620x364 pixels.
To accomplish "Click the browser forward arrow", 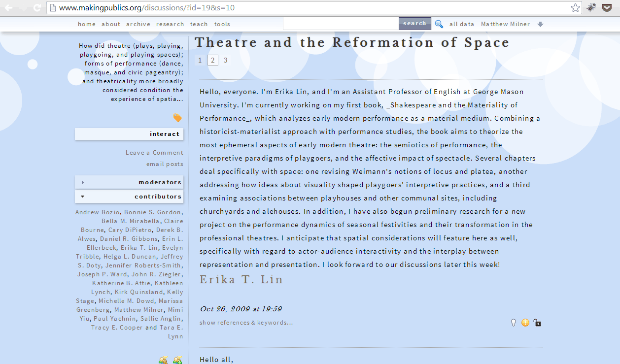I will [x=23, y=7].
